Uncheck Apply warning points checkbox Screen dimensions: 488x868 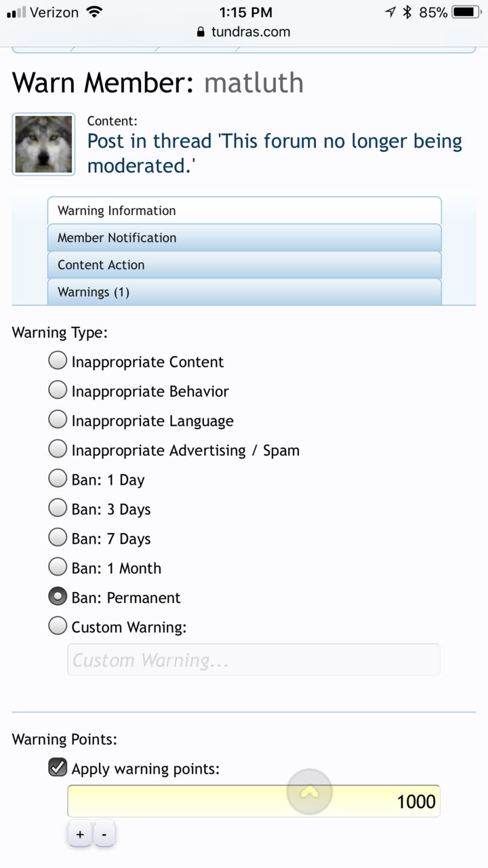(x=58, y=767)
